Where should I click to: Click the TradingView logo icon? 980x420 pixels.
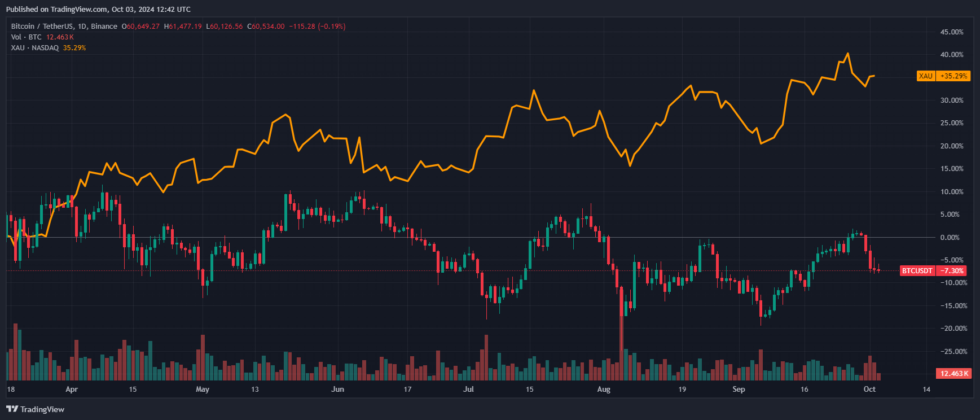(x=12, y=409)
